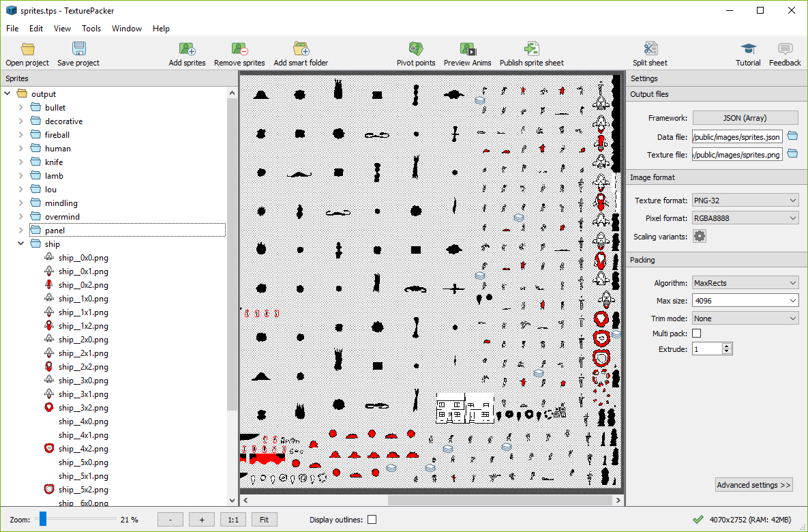Viewport: 808px width, 532px height.
Task: Set zoom to 1:1
Action: tap(233, 520)
